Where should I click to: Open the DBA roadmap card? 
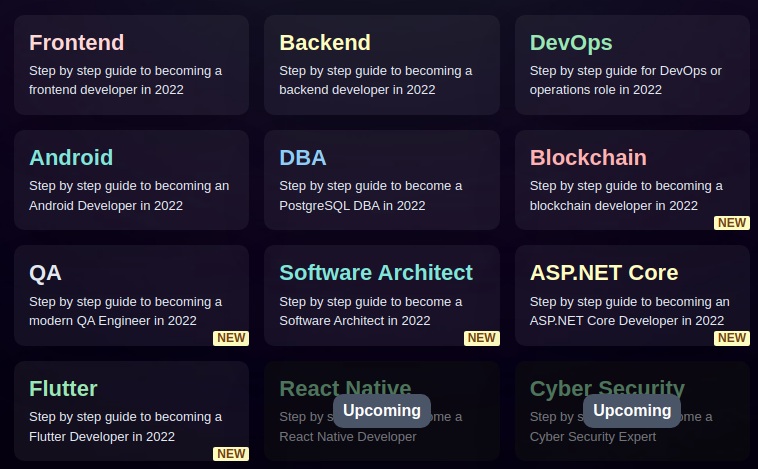coord(382,180)
